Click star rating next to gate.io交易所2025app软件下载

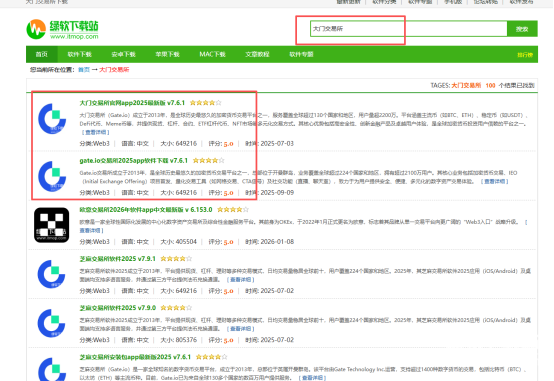(x=208, y=160)
